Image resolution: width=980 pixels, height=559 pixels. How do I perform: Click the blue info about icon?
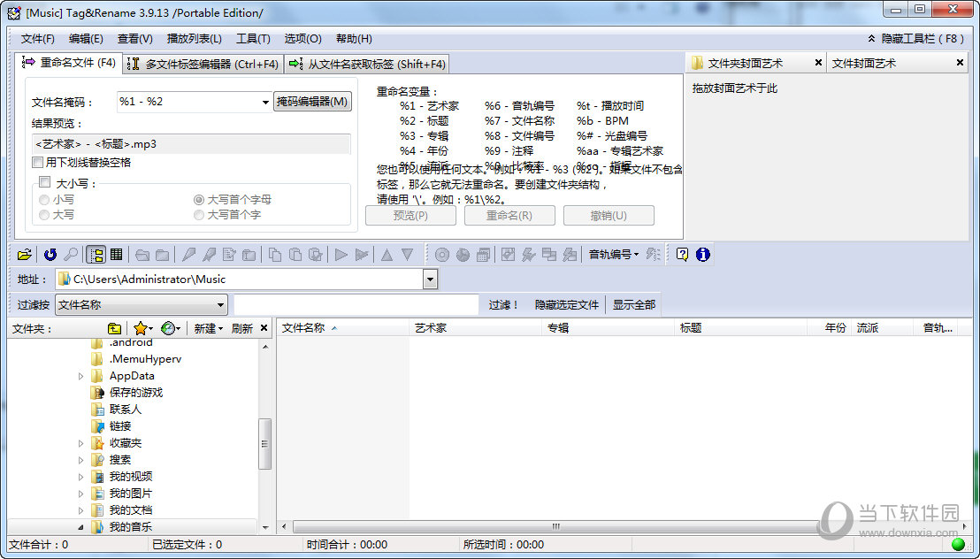(703, 255)
